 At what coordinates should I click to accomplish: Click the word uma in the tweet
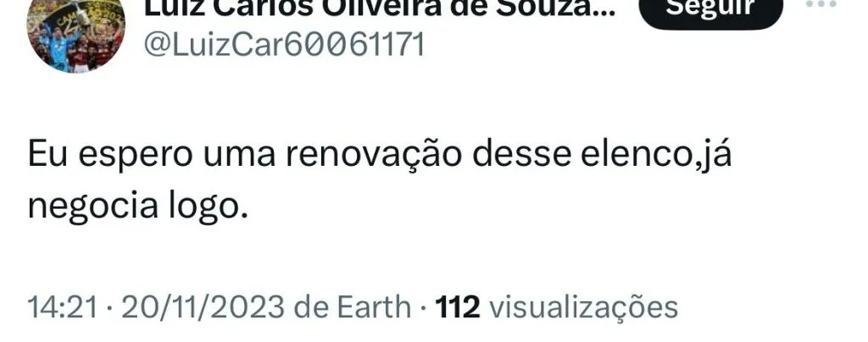pos(239,155)
